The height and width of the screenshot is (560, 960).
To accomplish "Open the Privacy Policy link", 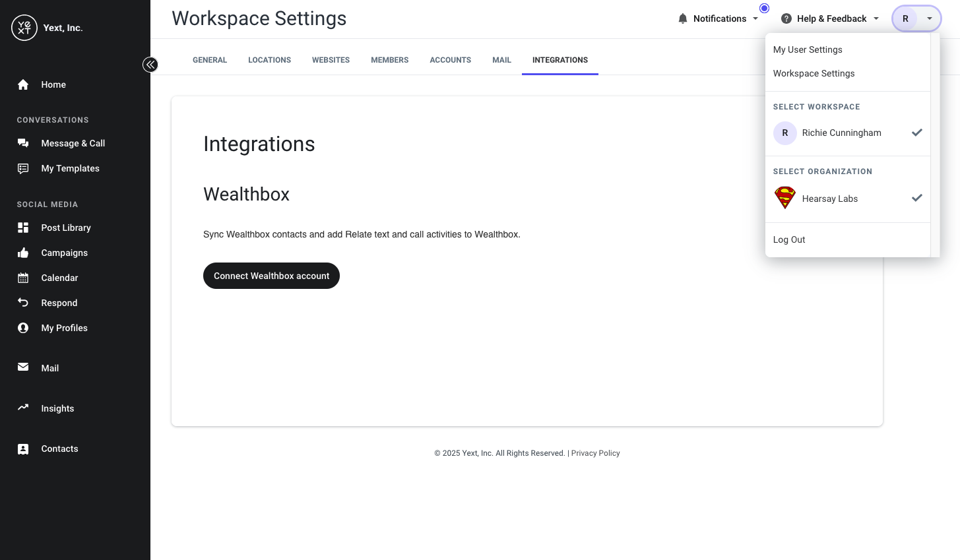I will coord(595,453).
